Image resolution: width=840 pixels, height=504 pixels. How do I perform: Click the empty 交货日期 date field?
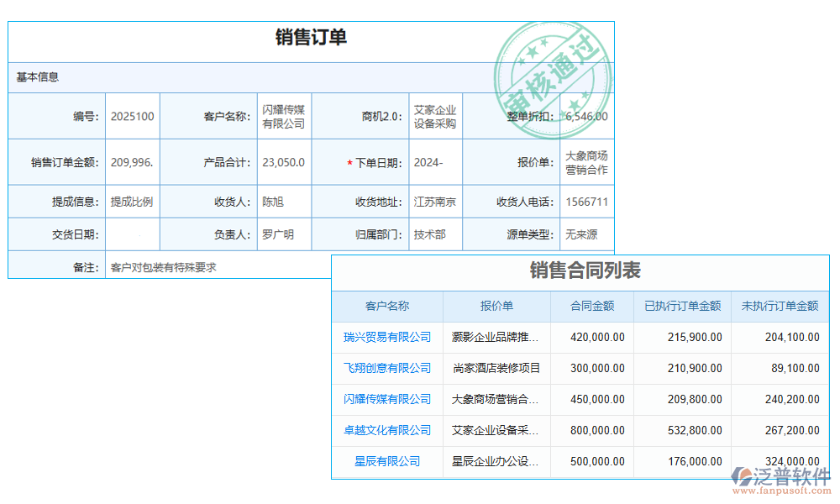click(x=131, y=234)
